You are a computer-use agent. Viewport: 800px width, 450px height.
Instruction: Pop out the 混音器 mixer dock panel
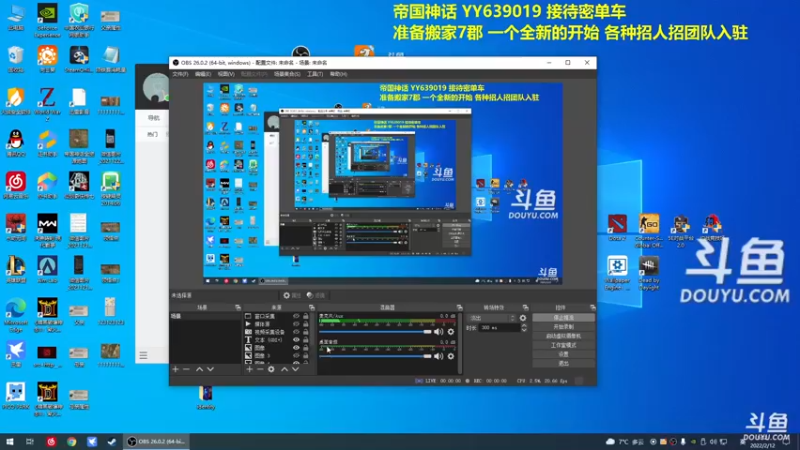(x=460, y=308)
